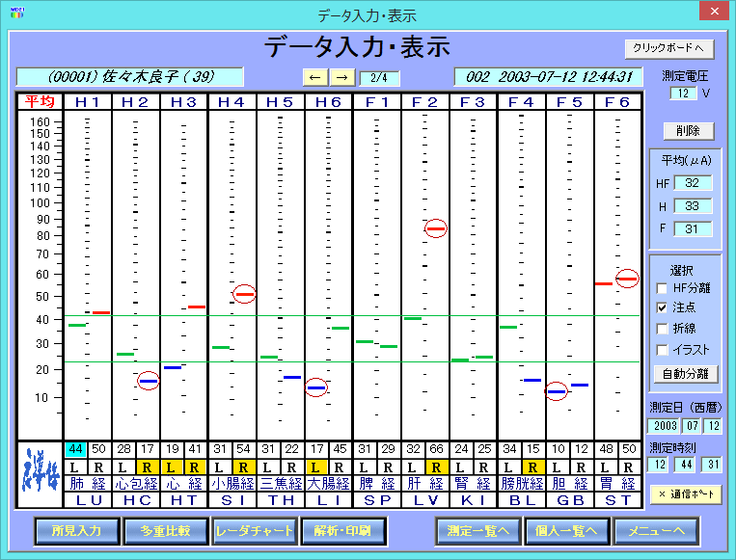Enable the HF分離 checkbox
Image resolution: width=736 pixels, height=560 pixels.
pyautogui.click(x=663, y=288)
